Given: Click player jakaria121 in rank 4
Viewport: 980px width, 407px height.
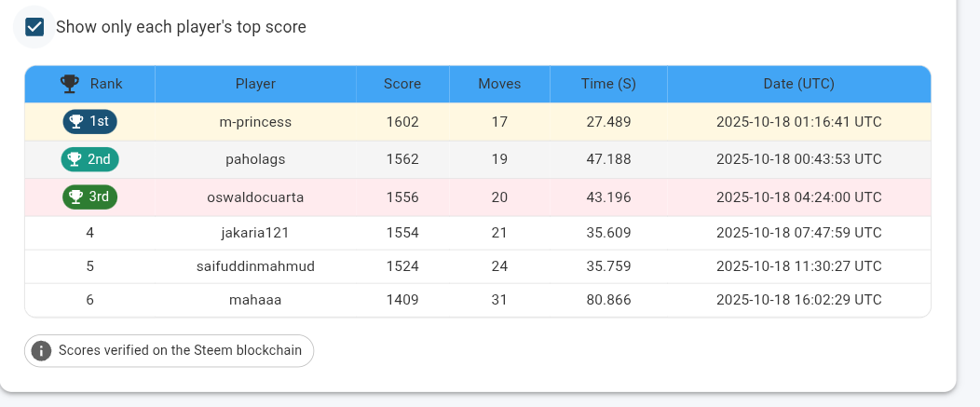Looking at the screenshot, I should [x=255, y=233].
